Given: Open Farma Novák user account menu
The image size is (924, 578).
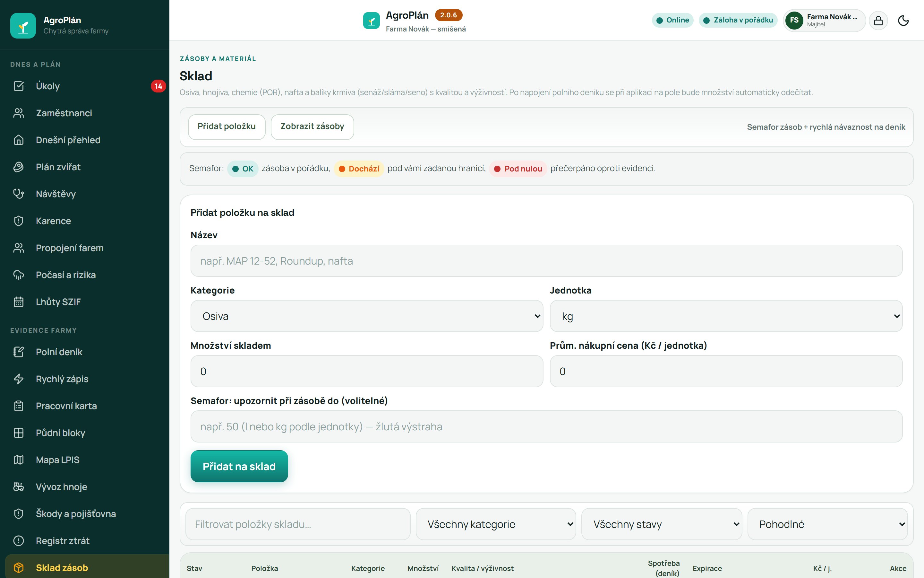Looking at the screenshot, I should (x=824, y=20).
